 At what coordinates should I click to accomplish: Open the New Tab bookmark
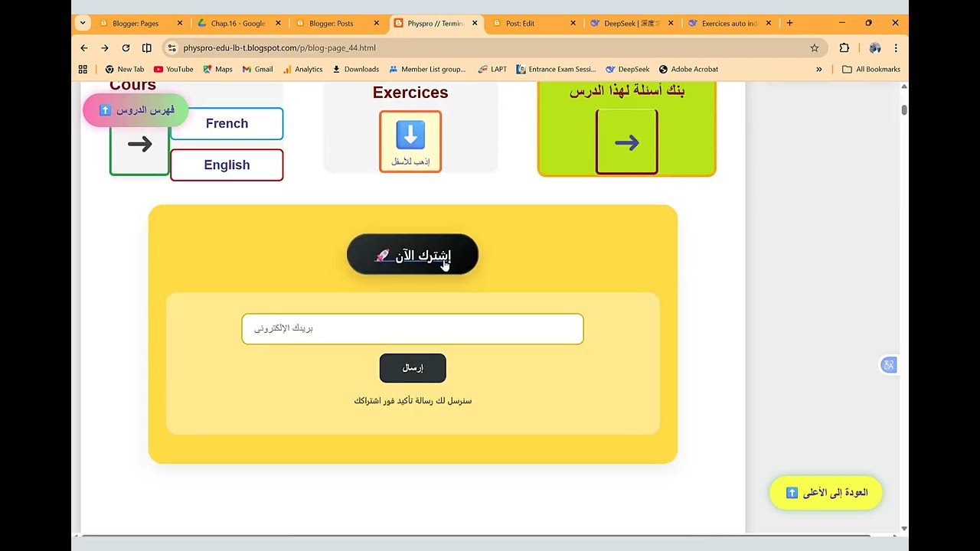coord(125,69)
